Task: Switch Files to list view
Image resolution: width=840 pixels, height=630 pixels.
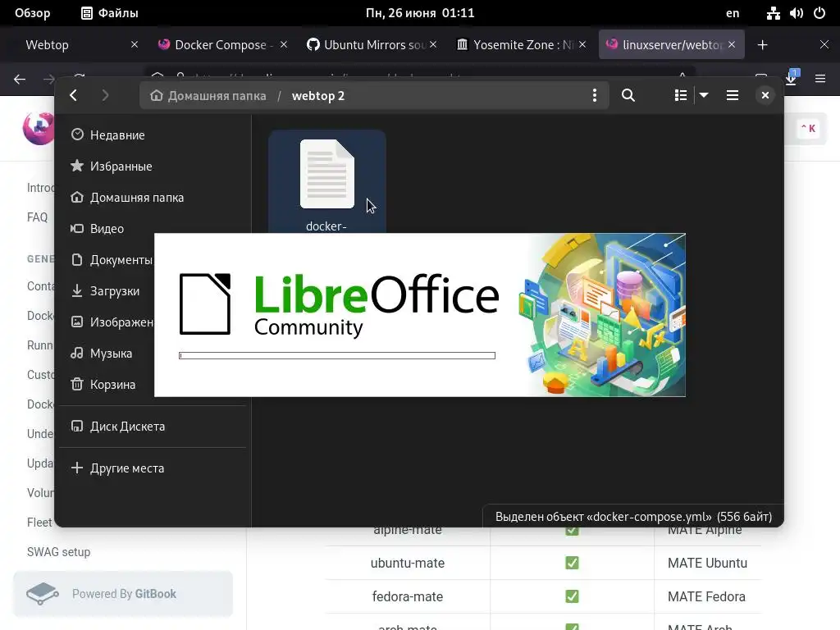Action: tap(680, 95)
